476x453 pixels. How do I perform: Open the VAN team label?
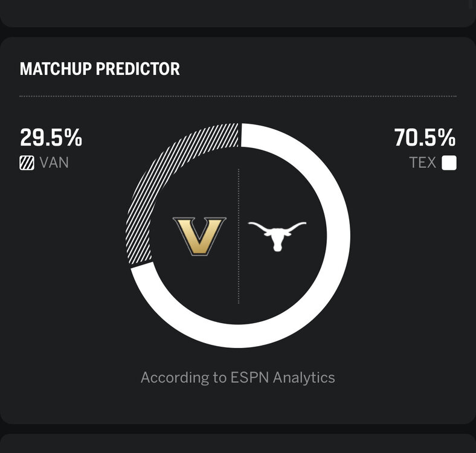[54, 162]
